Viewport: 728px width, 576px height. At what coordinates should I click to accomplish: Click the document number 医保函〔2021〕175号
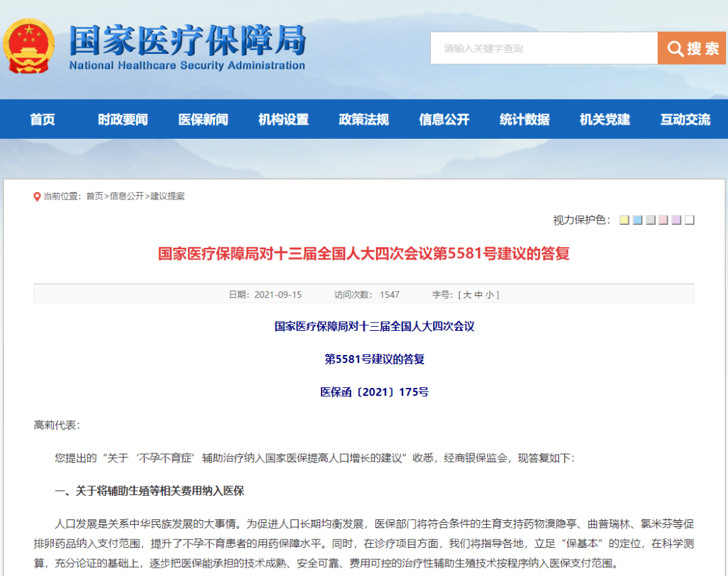coord(374,392)
